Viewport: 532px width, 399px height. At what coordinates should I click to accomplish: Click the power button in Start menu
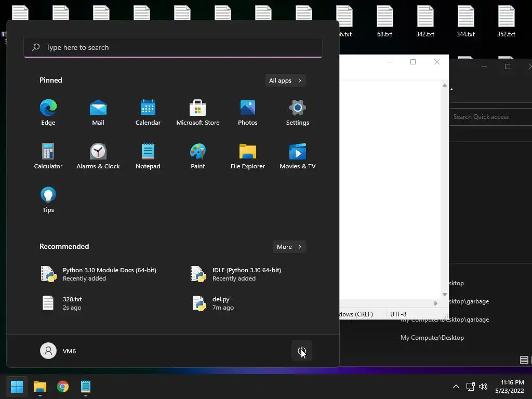[x=302, y=351]
